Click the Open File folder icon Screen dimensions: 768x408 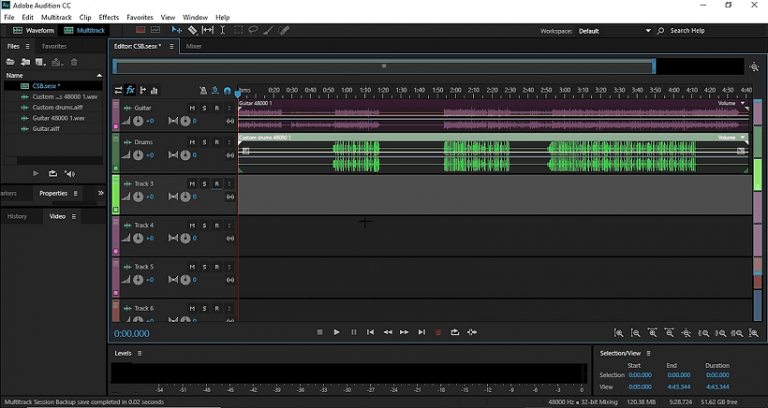(10, 62)
